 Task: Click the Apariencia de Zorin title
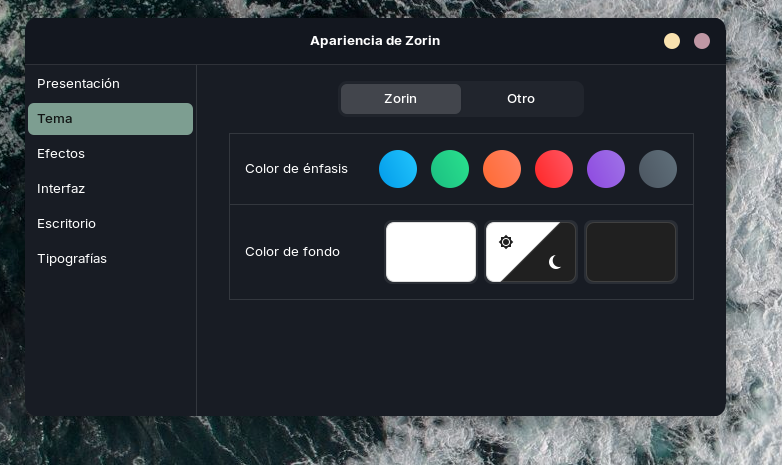(375, 41)
